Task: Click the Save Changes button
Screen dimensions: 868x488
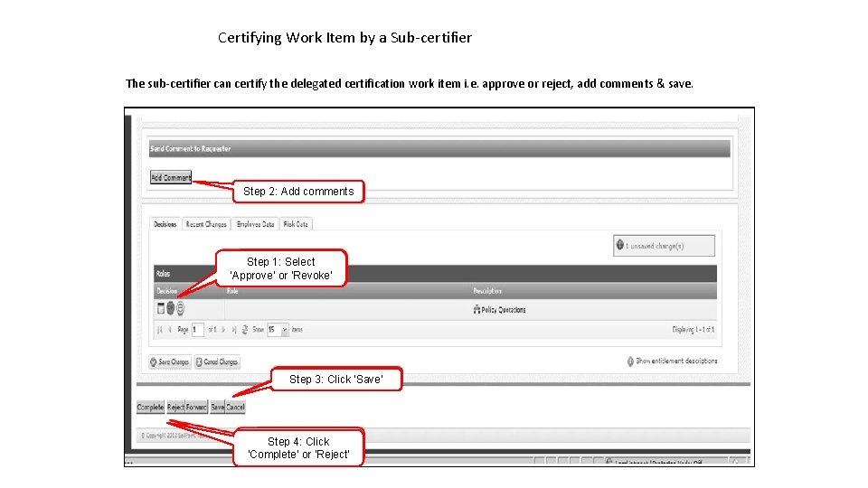Action: pyautogui.click(x=170, y=361)
